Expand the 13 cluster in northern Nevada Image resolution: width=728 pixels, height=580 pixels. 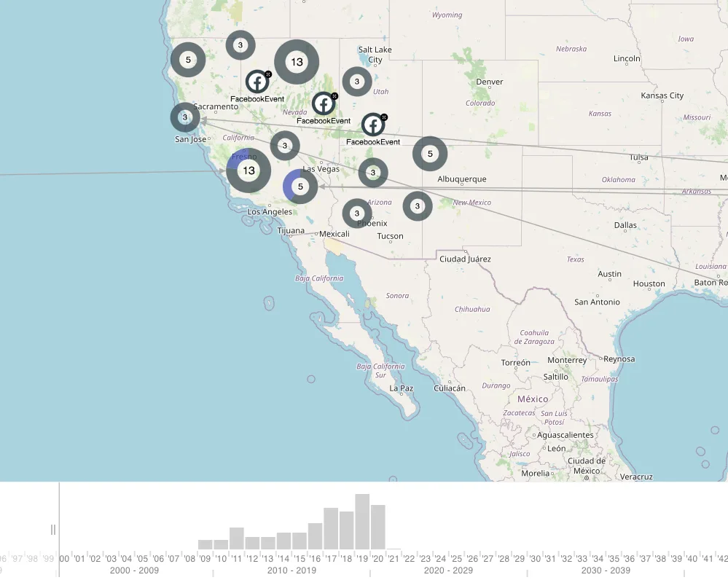point(297,62)
